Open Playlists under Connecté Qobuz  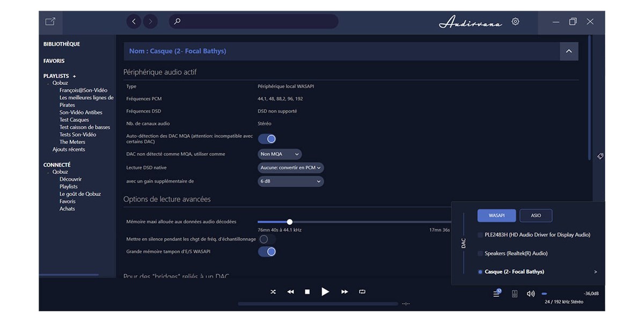[x=69, y=187]
